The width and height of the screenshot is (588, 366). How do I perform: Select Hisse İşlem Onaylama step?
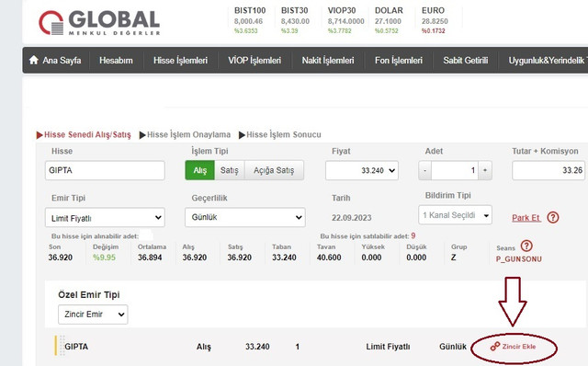[x=185, y=134]
